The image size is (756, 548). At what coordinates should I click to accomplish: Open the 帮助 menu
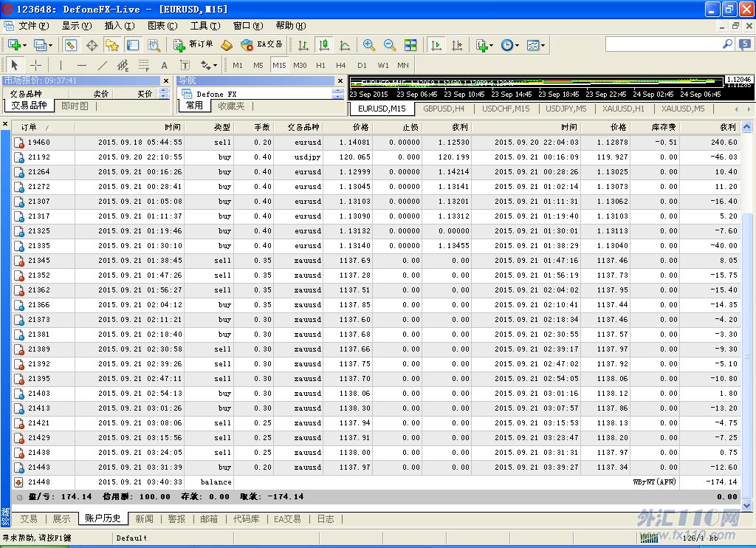[x=291, y=26]
